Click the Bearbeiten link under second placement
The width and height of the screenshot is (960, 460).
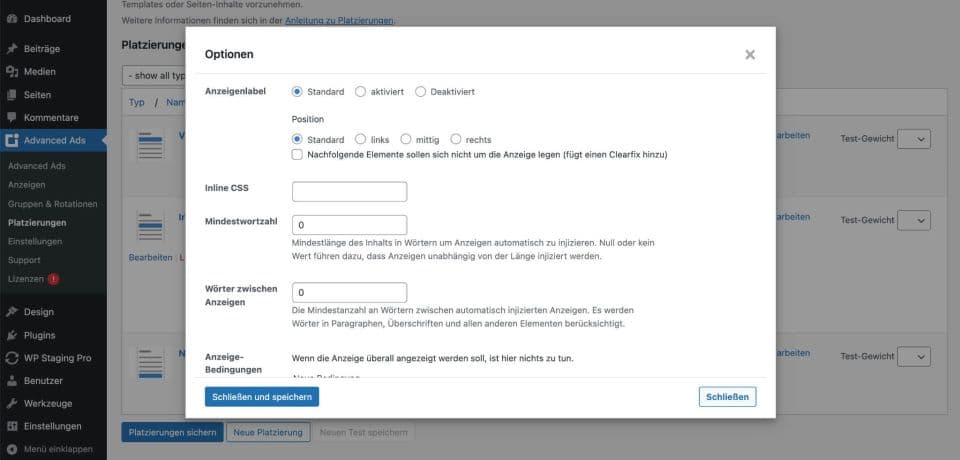(x=150, y=258)
